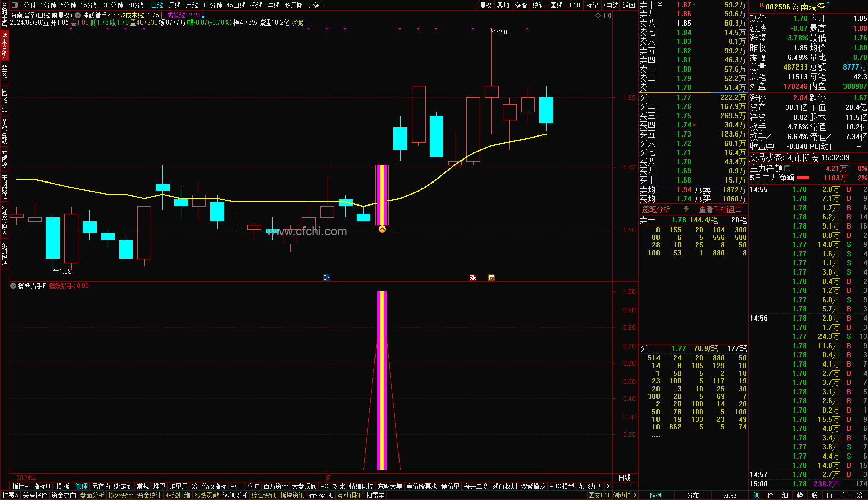Click the 榜 event marker on the chart
The height and width of the screenshot is (500, 868).
[491, 278]
